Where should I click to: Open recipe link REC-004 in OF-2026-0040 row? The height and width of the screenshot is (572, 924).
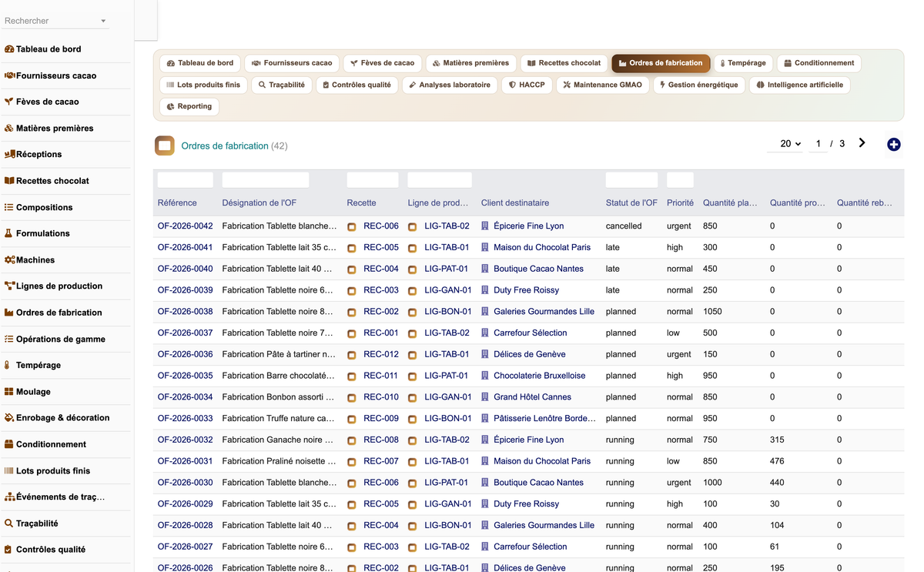(381, 269)
